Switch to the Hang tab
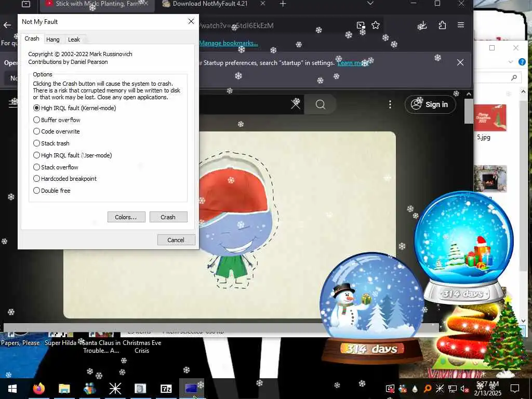This screenshot has width=532, height=399. 52,39
